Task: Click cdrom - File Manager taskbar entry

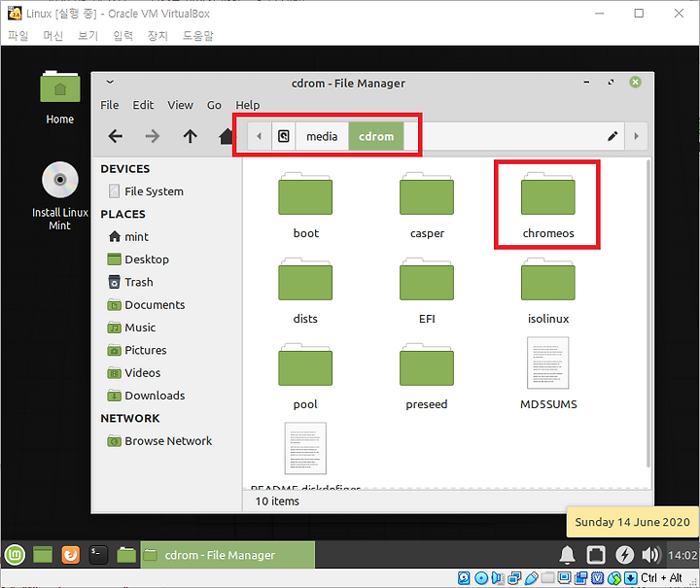Action: [x=227, y=555]
